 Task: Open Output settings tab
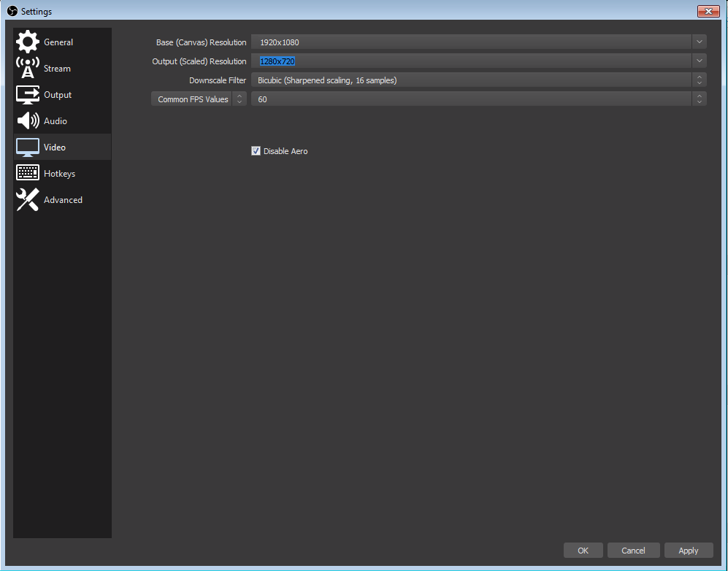tap(62, 95)
